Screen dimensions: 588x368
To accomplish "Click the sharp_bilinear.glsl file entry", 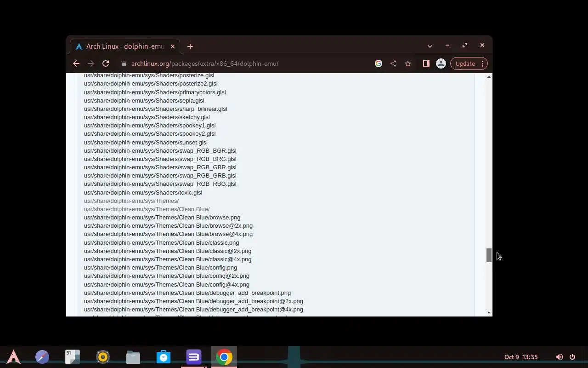I will (x=156, y=109).
